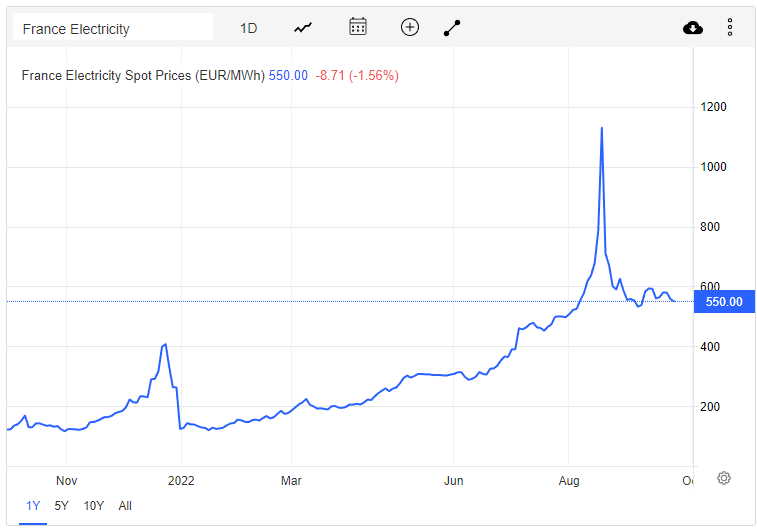Image resolution: width=757 pixels, height=528 pixels.
Task: Click the blue 550.00 value in legend
Action: (288, 76)
